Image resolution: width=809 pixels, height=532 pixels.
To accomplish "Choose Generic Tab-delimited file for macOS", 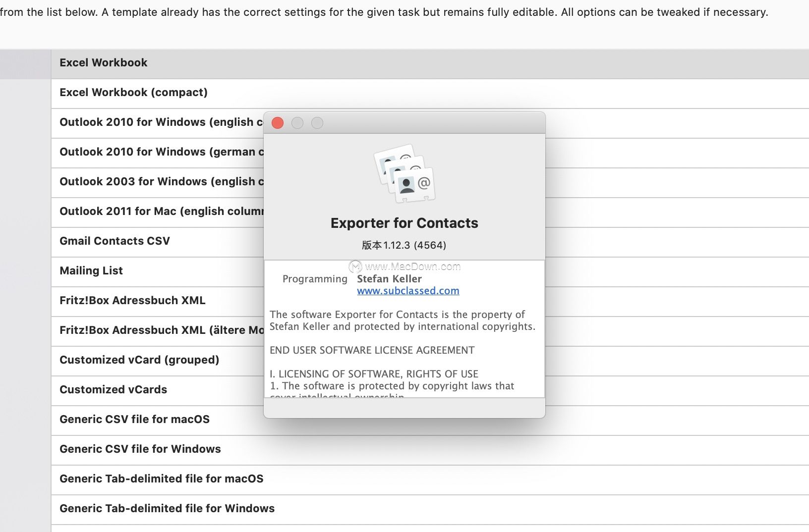I will coord(430,480).
